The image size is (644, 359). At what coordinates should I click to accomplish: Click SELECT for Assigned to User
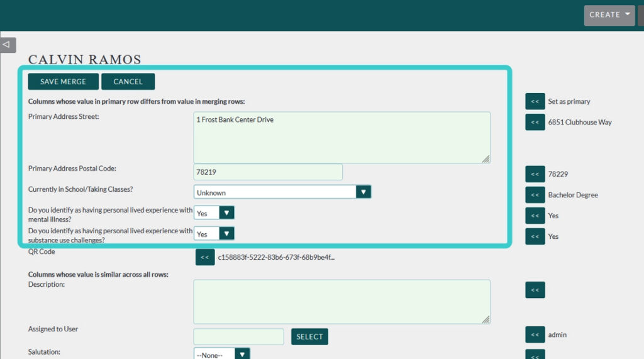click(x=309, y=336)
